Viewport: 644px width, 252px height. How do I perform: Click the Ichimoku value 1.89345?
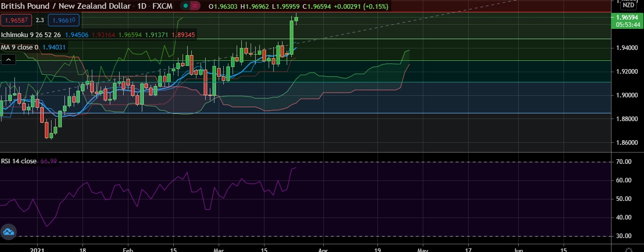[184, 35]
